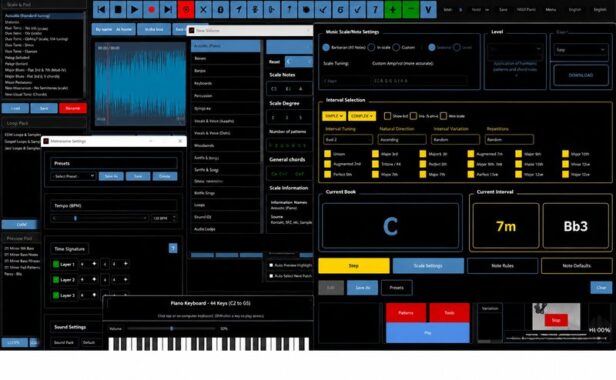Toggle the green Layer 2 checkbox
This screenshot has width=616, height=380.
(56, 280)
